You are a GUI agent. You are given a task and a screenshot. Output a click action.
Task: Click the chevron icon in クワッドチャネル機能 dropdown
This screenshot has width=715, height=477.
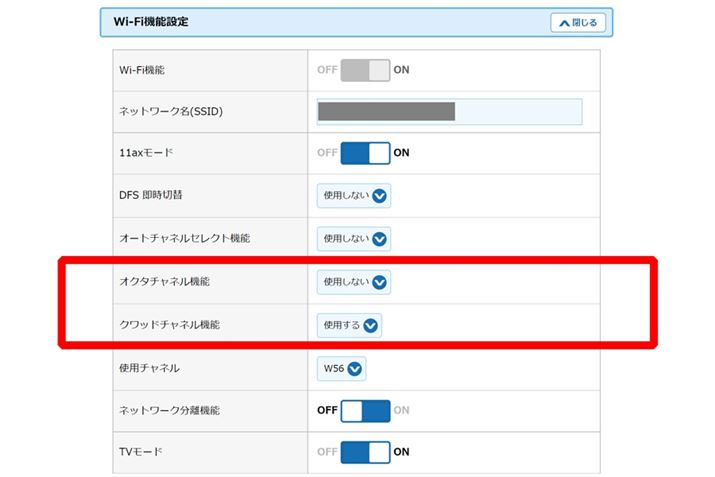[x=371, y=325]
